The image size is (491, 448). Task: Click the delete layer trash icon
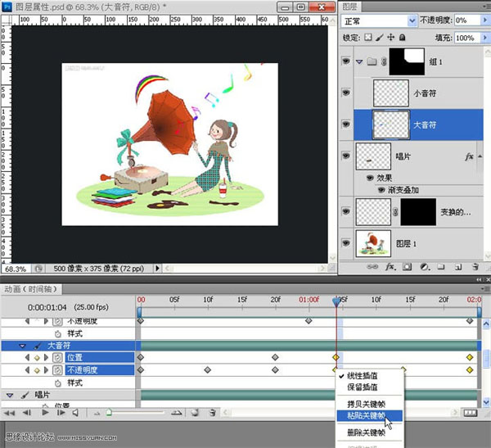[x=474, y=267]
